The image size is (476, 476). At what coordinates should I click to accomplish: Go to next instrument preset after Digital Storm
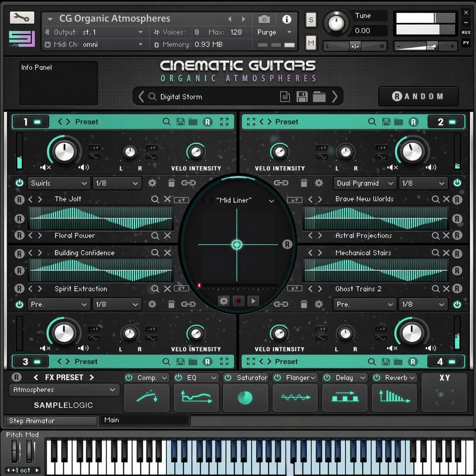335,97
